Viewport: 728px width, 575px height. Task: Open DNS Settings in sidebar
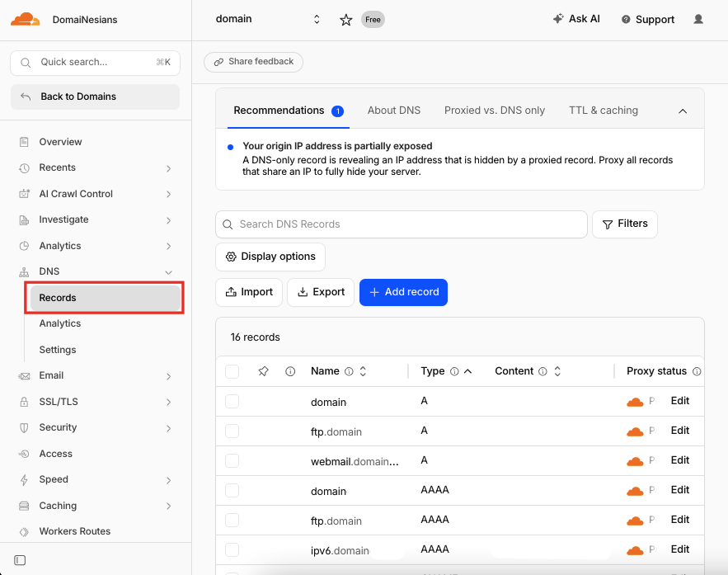[x=58, y=350]
